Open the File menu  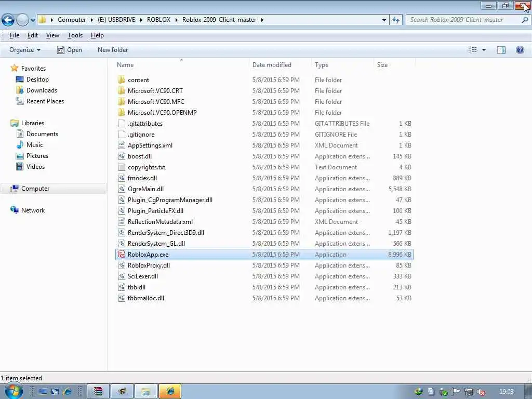14,35
